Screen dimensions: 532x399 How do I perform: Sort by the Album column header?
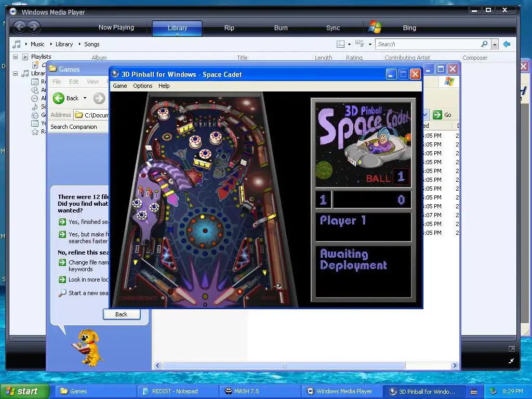[x=99, y=58]
